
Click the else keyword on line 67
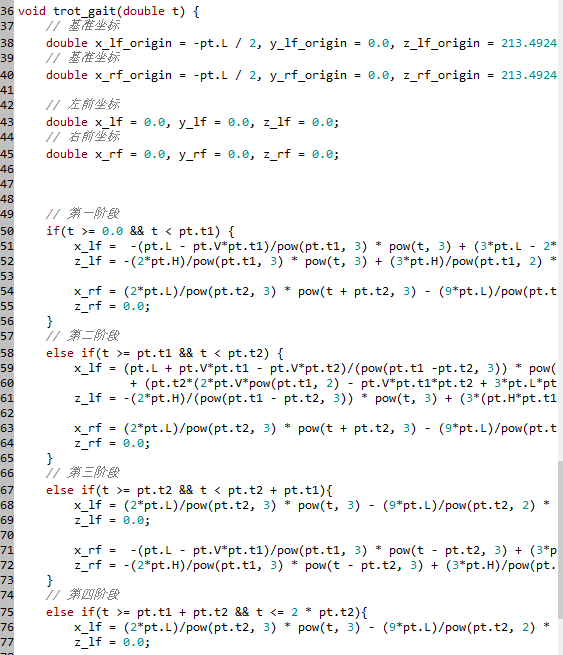click(60, 490)
